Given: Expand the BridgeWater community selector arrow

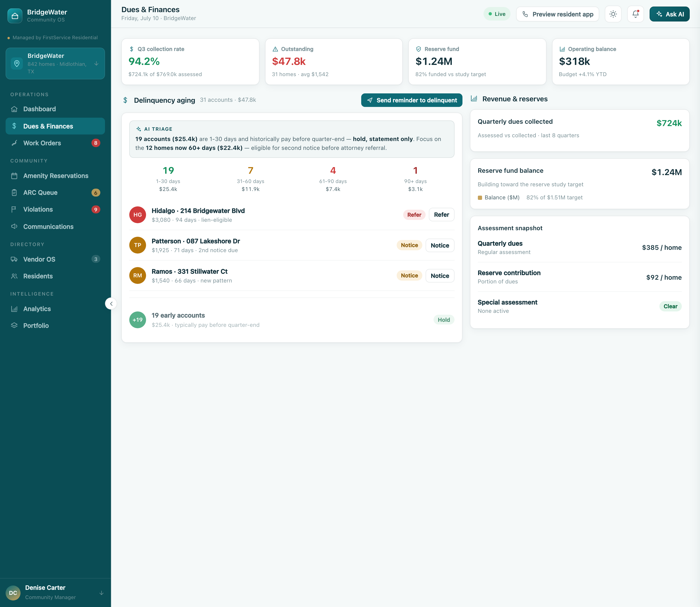Looking at the screenshot, I should click(x=96, y=64).
